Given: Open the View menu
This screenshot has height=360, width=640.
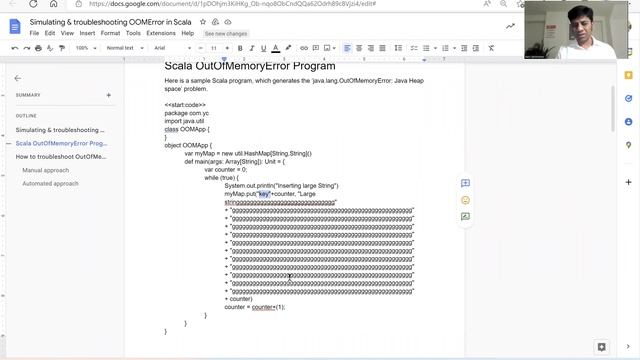Looking at the screenshot, I should point(67,33).
